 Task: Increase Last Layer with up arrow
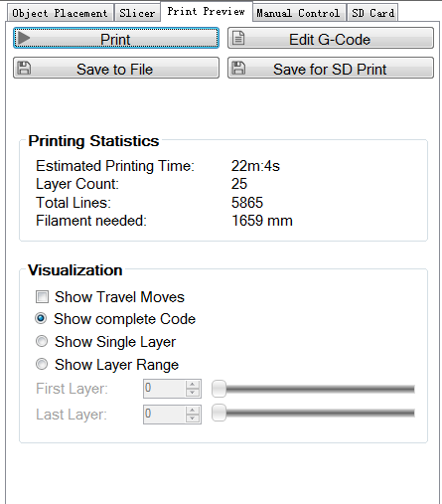click(193, 410)
